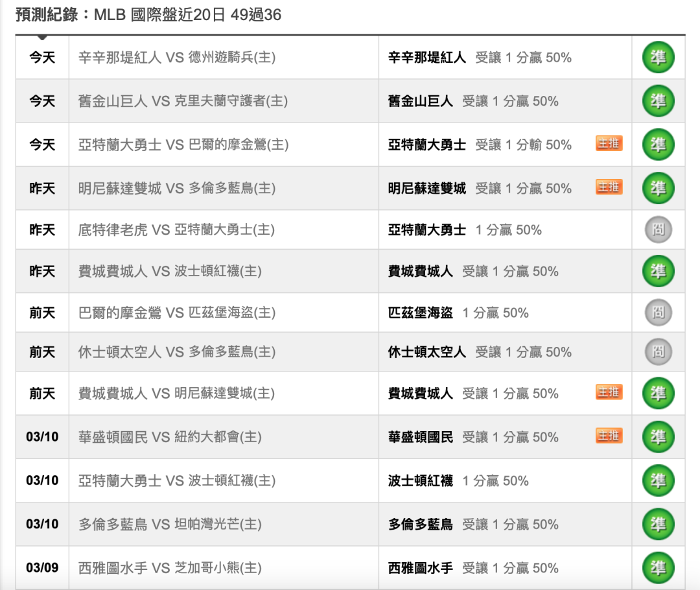The width and height of the screenshot is (700, 590).
Task: Select matchup 多倫多藍鳥 VS 坦帕灣光芒(主)
Action: tap(170, 524)
